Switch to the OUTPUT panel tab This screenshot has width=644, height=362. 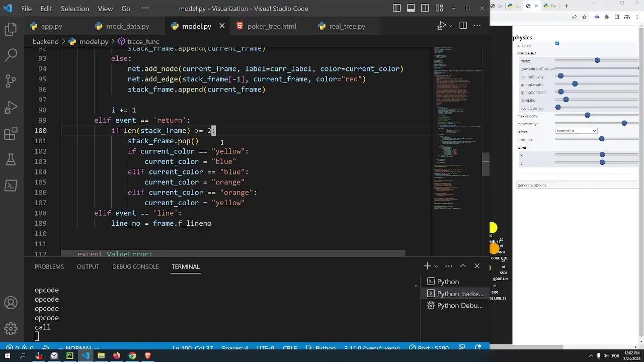click(x=88, y=266)
